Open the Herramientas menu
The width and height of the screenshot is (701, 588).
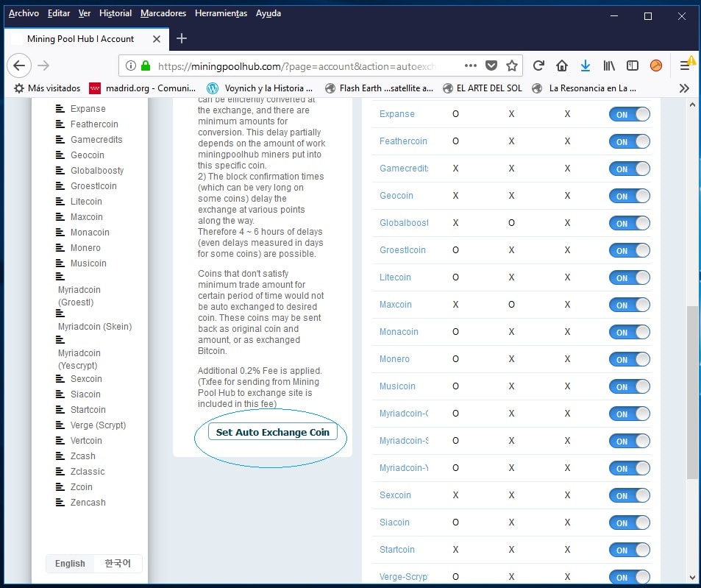pos(221,13)
